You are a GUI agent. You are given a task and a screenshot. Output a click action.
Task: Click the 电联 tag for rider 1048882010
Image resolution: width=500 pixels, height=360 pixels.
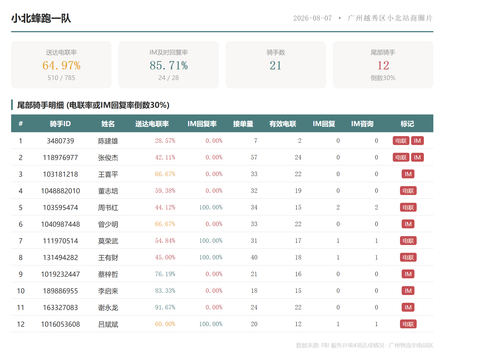[x=408, y=191]
